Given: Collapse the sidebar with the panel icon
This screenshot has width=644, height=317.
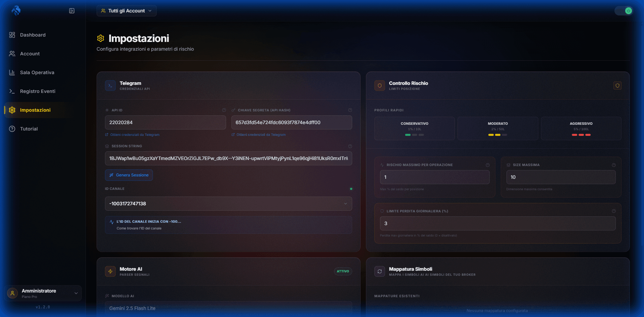Looking at the screenshot, I should [72, 11].
